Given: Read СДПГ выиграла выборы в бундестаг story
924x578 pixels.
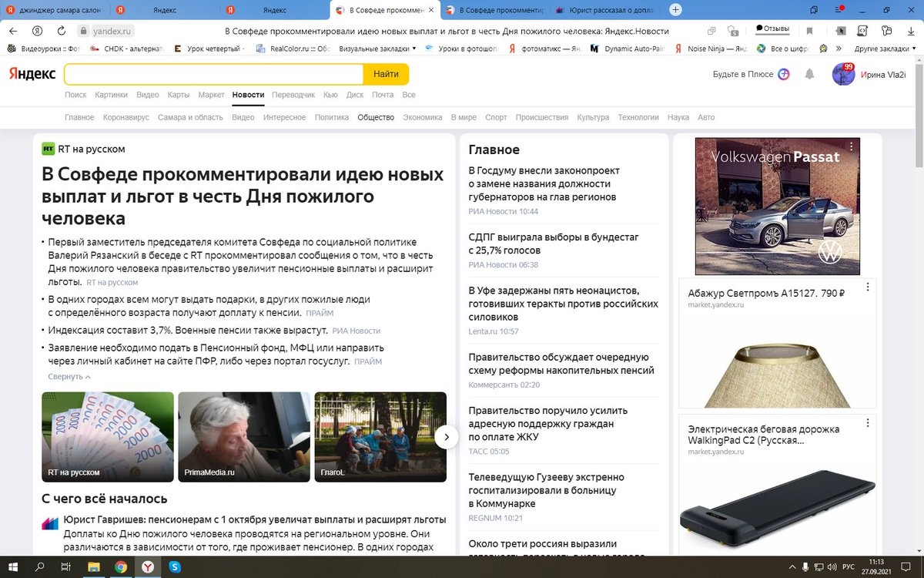Looking at the screenshot, I should click(x=554, y=244).
